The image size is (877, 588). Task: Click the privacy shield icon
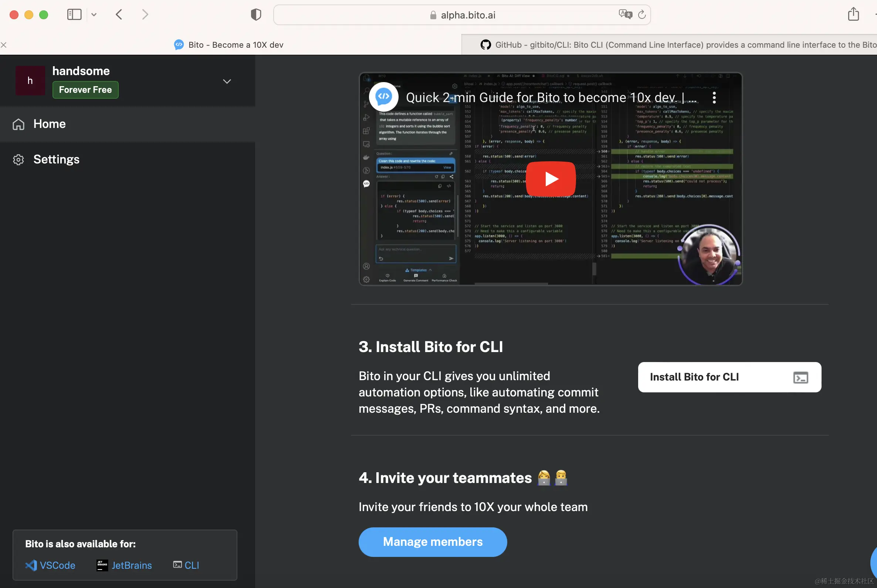(256, 15)
